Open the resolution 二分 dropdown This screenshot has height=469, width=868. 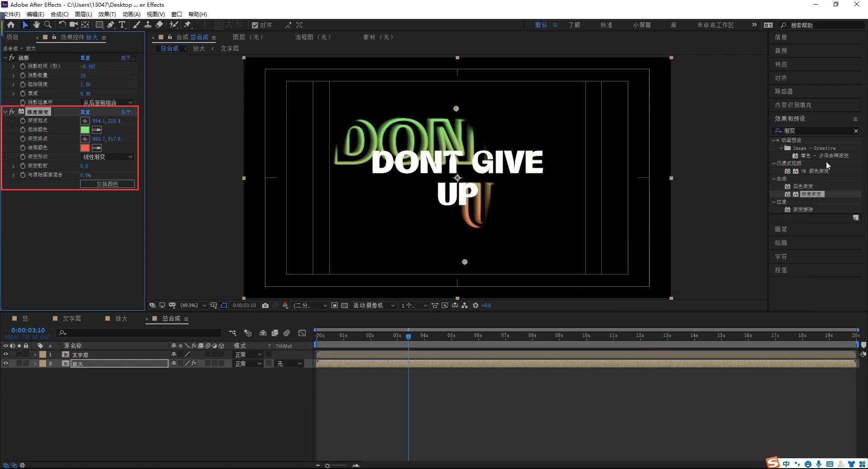(310, 306)
